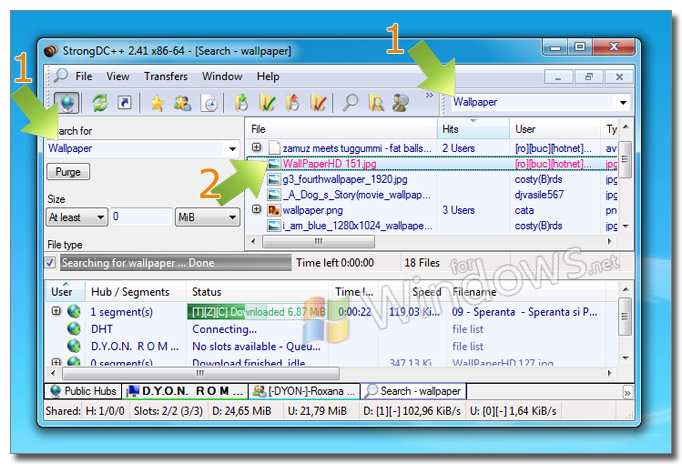
Task: Open top-right Wallpaper quick search dropdown
Action: pyautogui.click(x=623, y=103)
